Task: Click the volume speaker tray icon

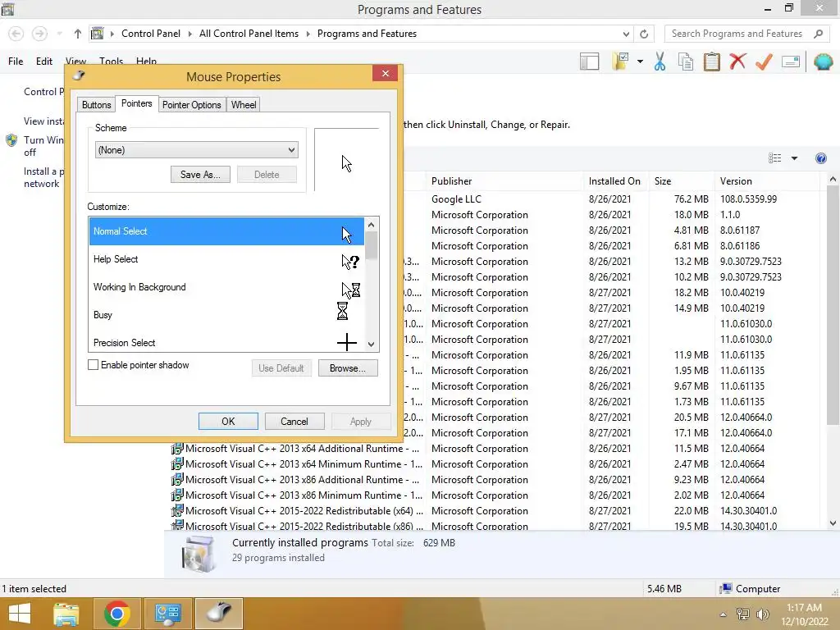Action: [x=762, y=614]
